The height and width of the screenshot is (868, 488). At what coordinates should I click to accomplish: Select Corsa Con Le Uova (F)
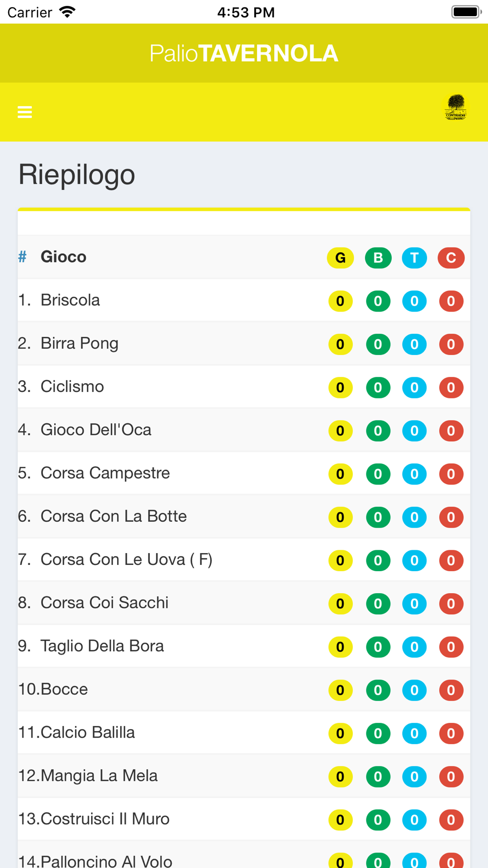coord(244,560)
